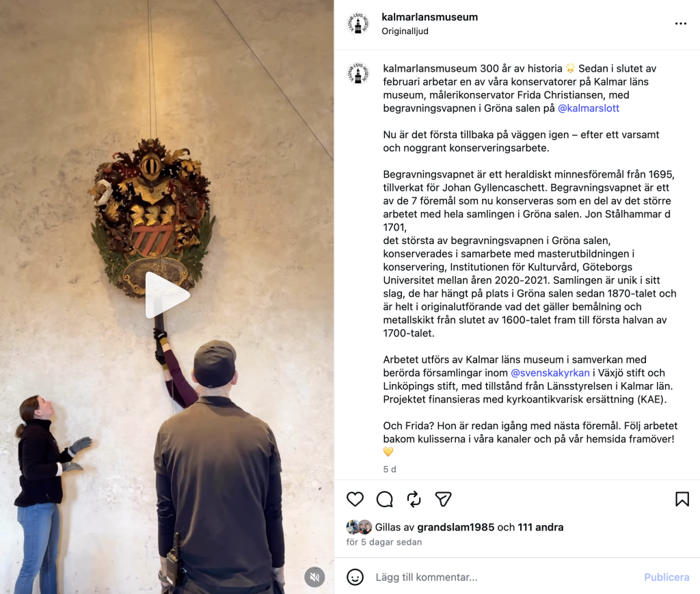
Task: Save the post with the bookmark icon
Action: 682,499
